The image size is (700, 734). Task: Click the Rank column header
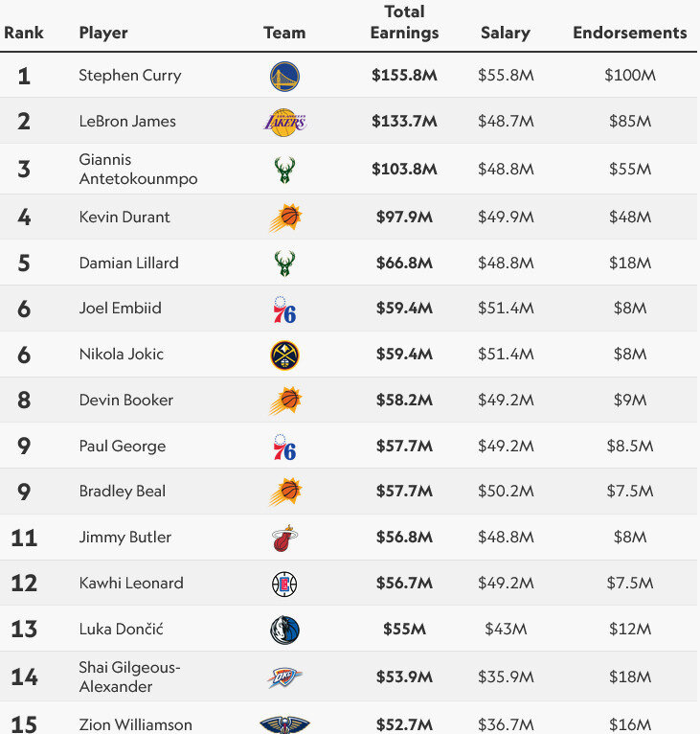[24, 33]
